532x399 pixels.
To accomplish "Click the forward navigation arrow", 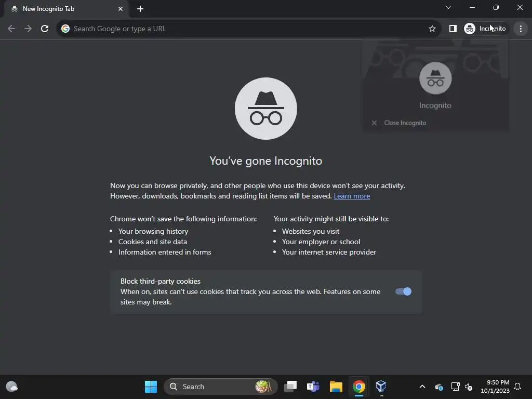I will pos(28,29).
